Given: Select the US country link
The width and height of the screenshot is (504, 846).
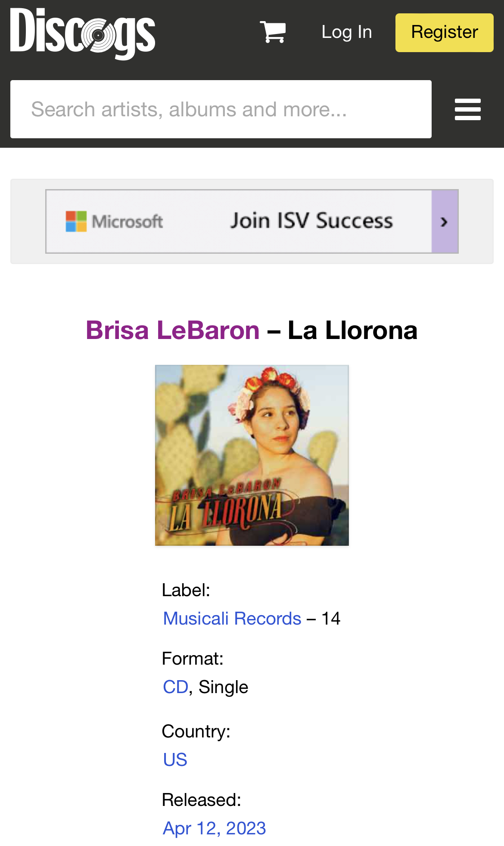Looking at the screenshot, I should (x=175, y=760).
